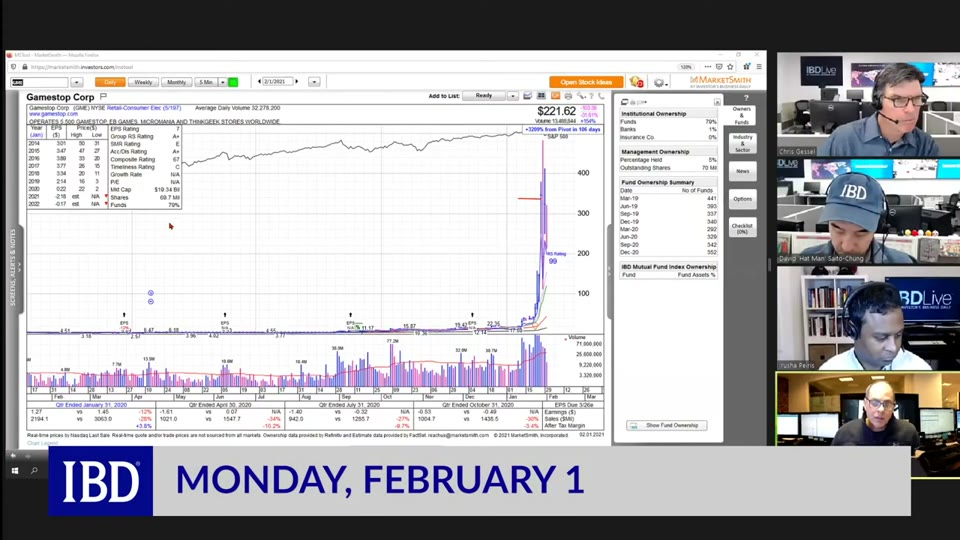
Task: Close the Institutional Ownership panel
Action: click(717, 102)
